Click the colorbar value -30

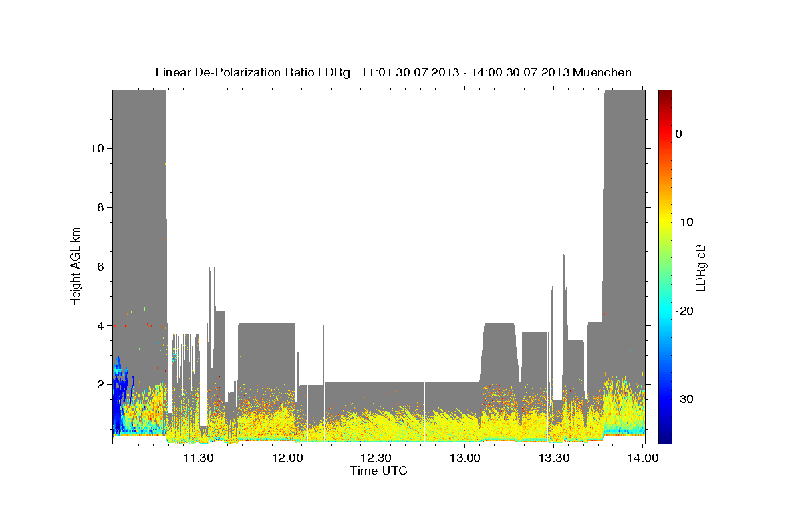(685, 399)
